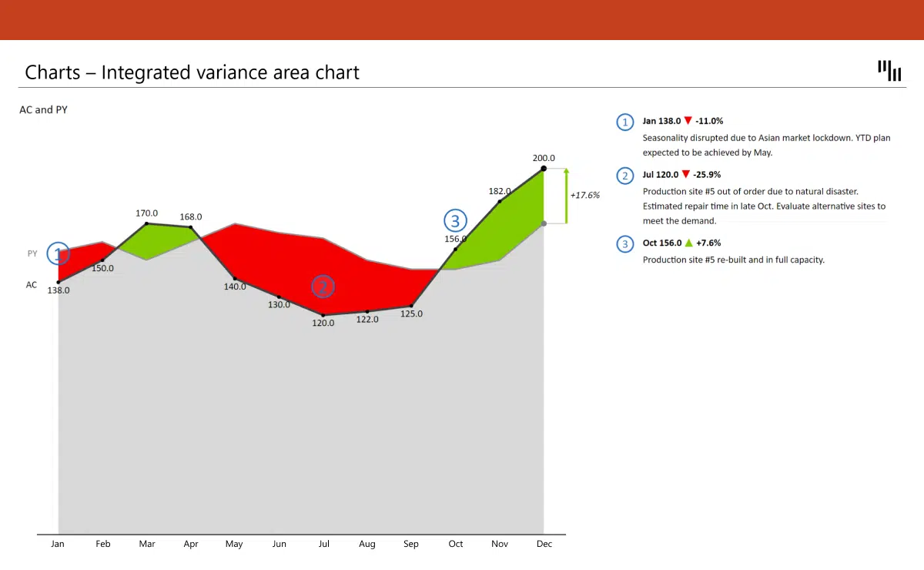This screenshot has height=570, width=924.
Task: Select comment marker 3 near the Oct peak
Action: click(455, 220)
